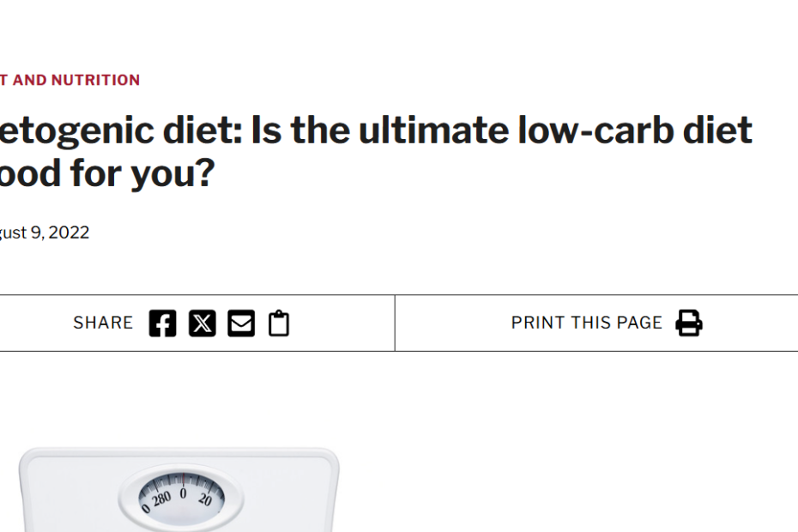The height and width of the screenshot is (532, 798).
Task: Share the article on X
Action: tap(202, 323)
